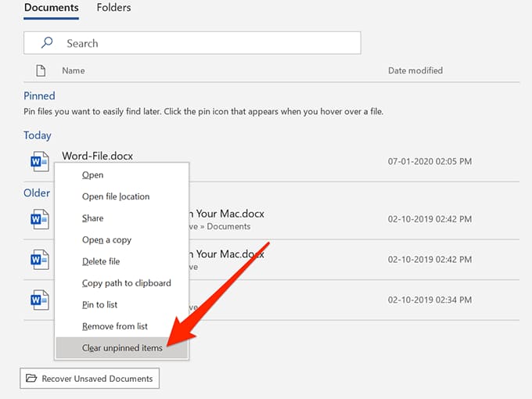The width and height of the screenshot is (532, 399).
Task: Select Open file location in the menu
Action: click(x=116, y=196)
